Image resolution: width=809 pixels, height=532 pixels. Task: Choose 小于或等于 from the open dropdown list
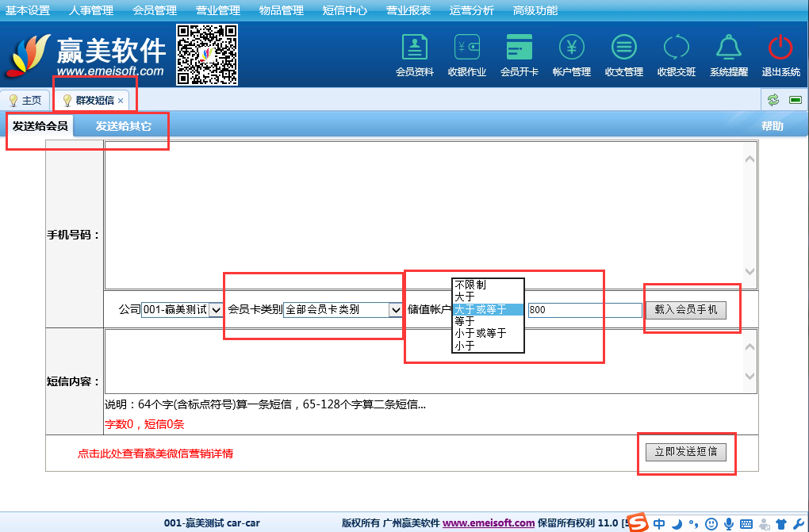481,334
